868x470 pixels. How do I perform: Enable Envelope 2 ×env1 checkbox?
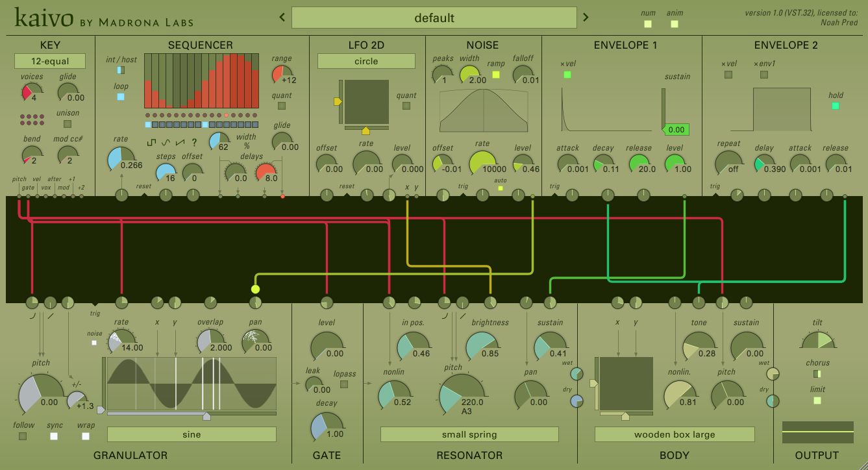tap(764, 75)
